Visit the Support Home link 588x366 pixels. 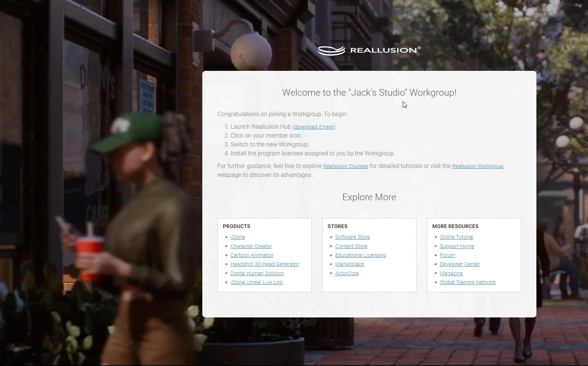457,246
